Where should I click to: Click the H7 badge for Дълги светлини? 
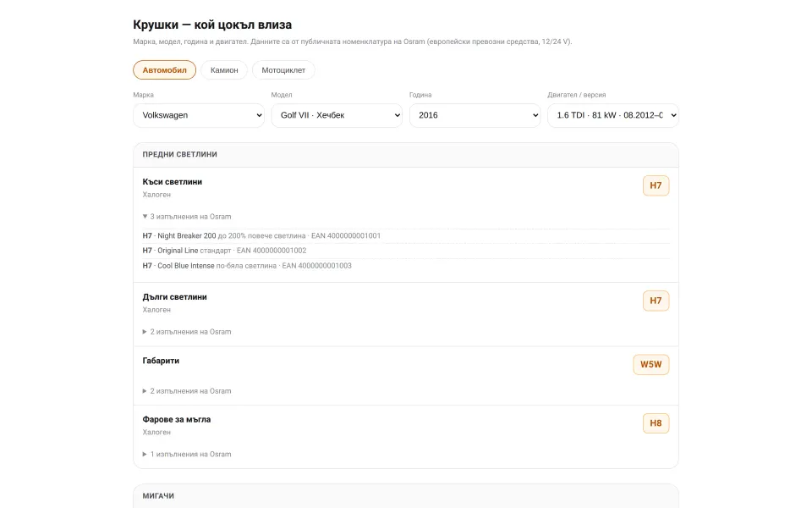656,301
